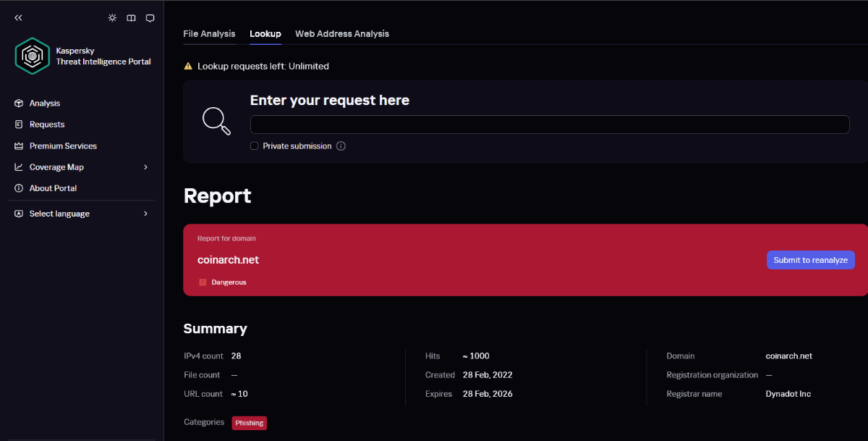Click the registrar name Dynadot Inc

(x=788, y=394)
